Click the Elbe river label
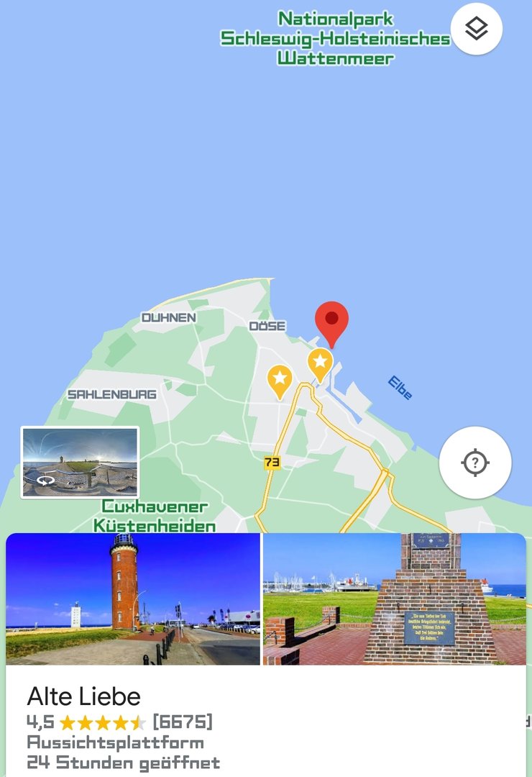The height and width of the screenshot is (777, 532). [400, 388]
